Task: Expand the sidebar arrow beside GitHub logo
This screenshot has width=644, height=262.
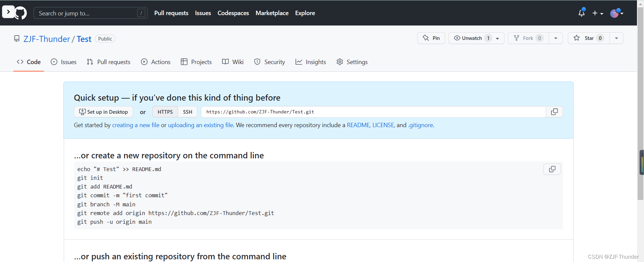Action: tap(8, 12)
